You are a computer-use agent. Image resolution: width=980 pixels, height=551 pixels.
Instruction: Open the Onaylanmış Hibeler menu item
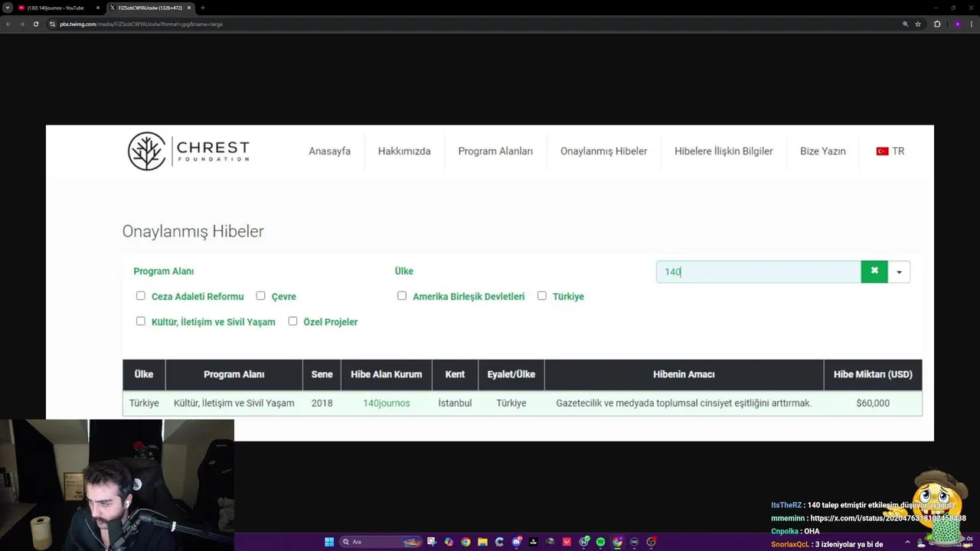click(603, 152)
